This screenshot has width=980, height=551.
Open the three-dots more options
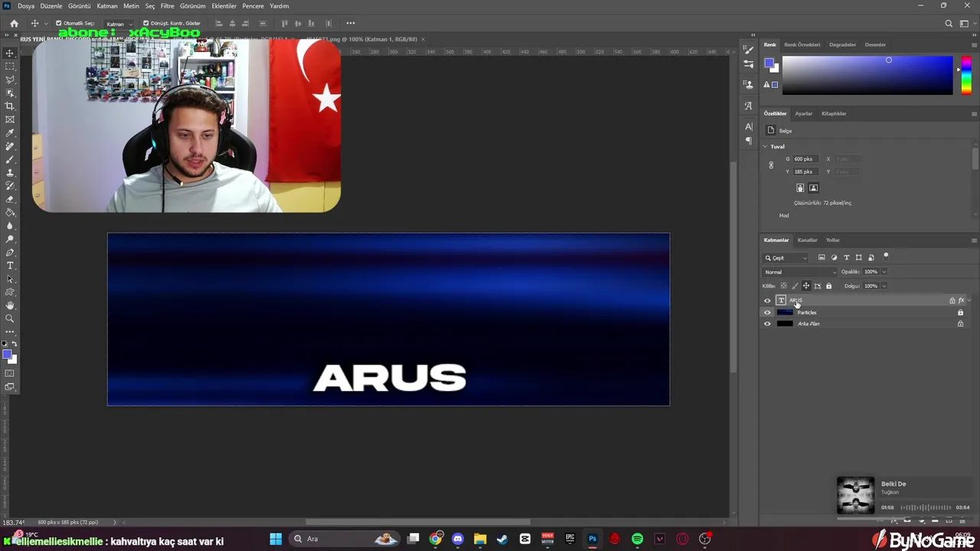coord(351,23)
